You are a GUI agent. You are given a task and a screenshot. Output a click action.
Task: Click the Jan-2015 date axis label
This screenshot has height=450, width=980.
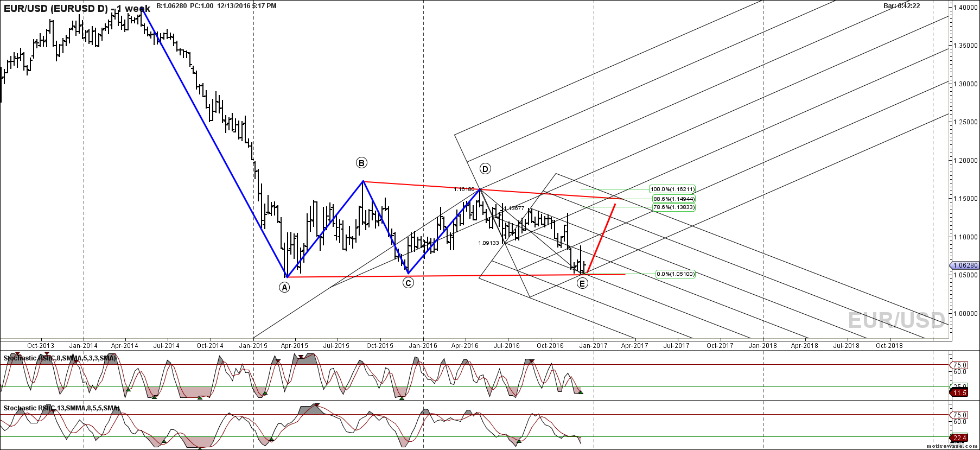pos(253,346)
